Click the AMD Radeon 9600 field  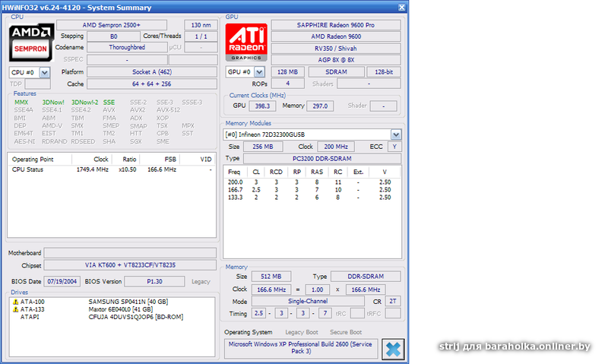(336, 36)
